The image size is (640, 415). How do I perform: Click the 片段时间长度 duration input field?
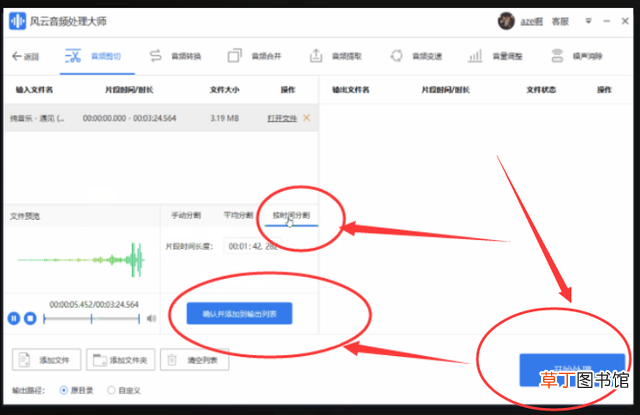(x=253, y=246)
